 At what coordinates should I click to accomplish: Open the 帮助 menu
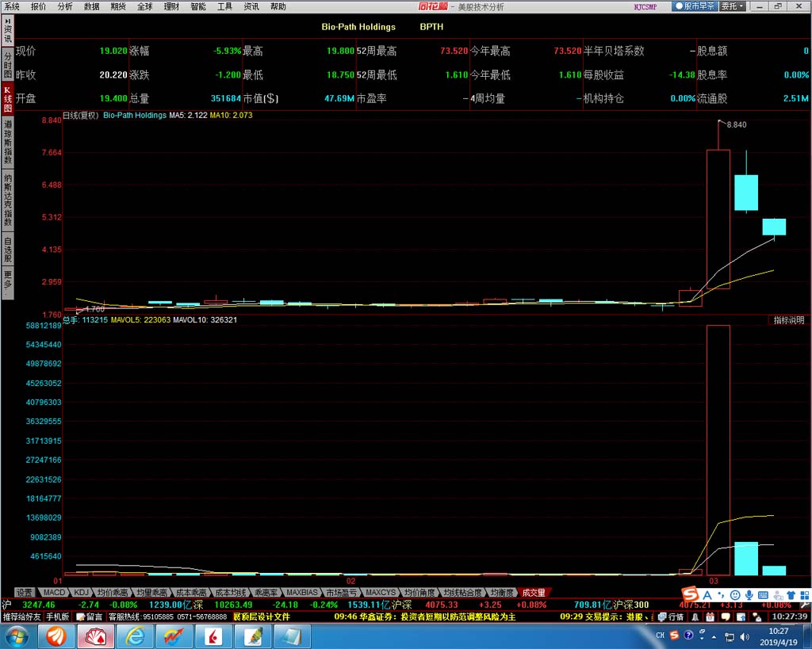278,6
